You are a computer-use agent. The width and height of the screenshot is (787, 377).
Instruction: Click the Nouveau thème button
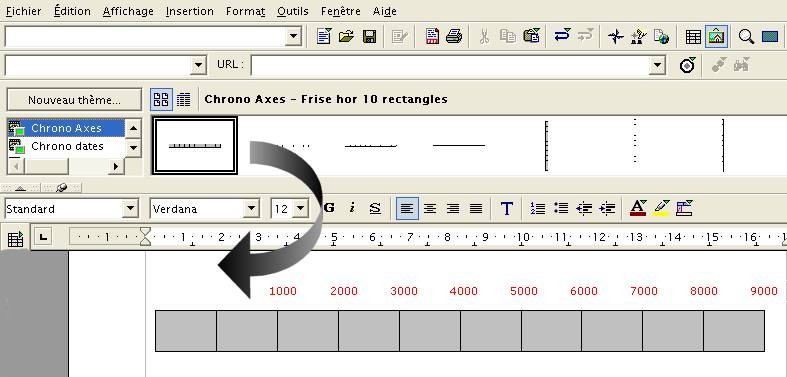74,100
